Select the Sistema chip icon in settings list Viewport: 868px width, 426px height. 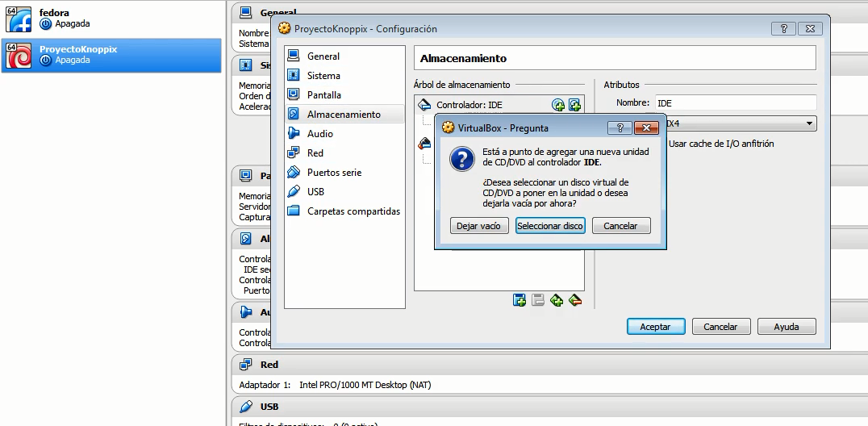[294, 75]
